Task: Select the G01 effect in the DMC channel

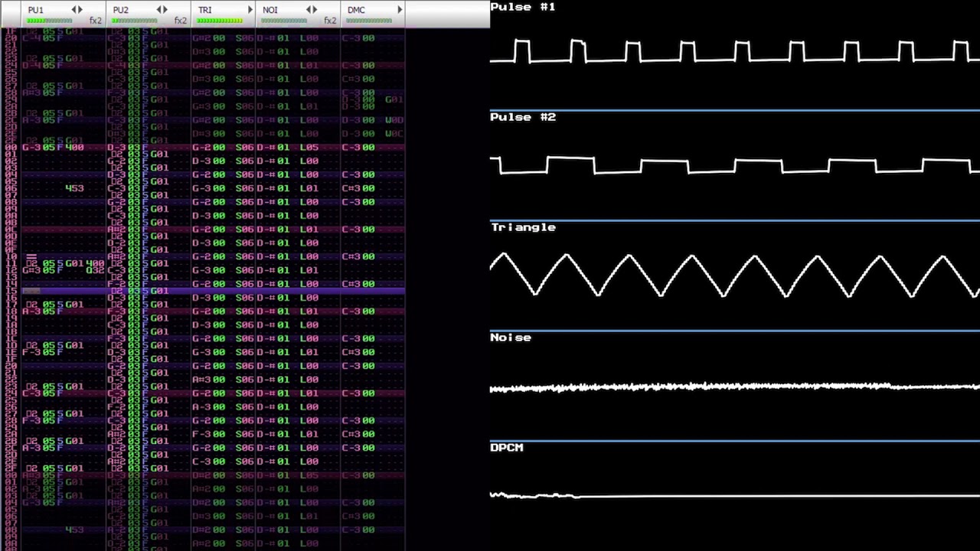Action: 394,99
